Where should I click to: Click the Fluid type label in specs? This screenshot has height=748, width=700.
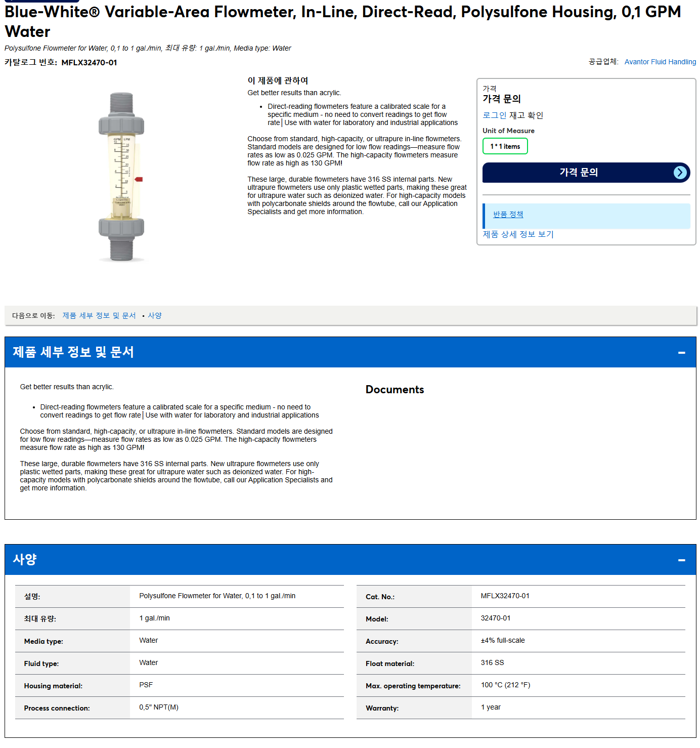41,663
